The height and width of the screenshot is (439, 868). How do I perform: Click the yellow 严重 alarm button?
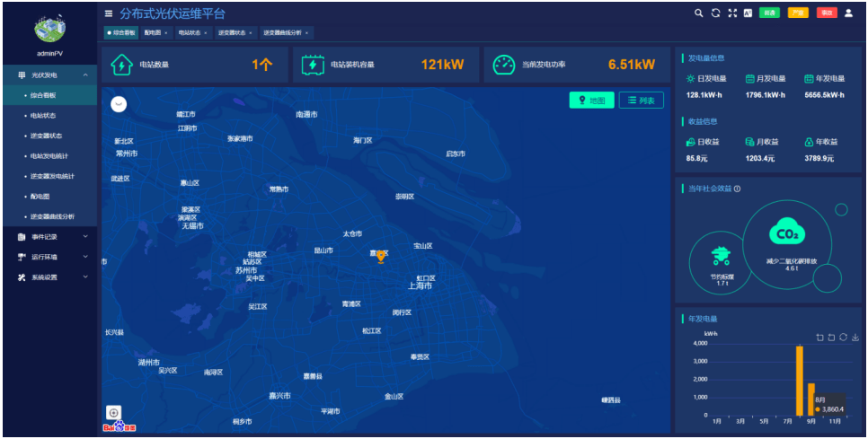(x=797, y=13)
